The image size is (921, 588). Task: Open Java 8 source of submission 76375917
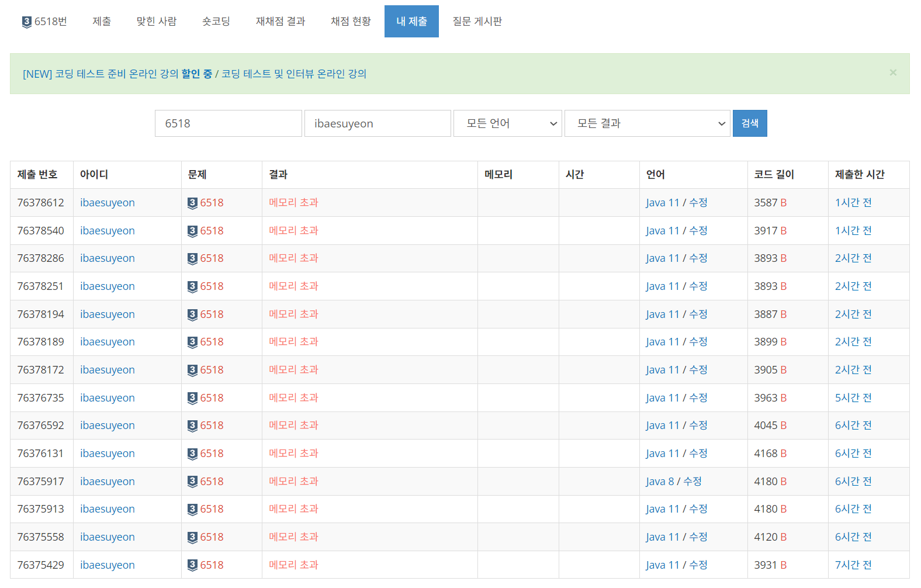(660, 482)
